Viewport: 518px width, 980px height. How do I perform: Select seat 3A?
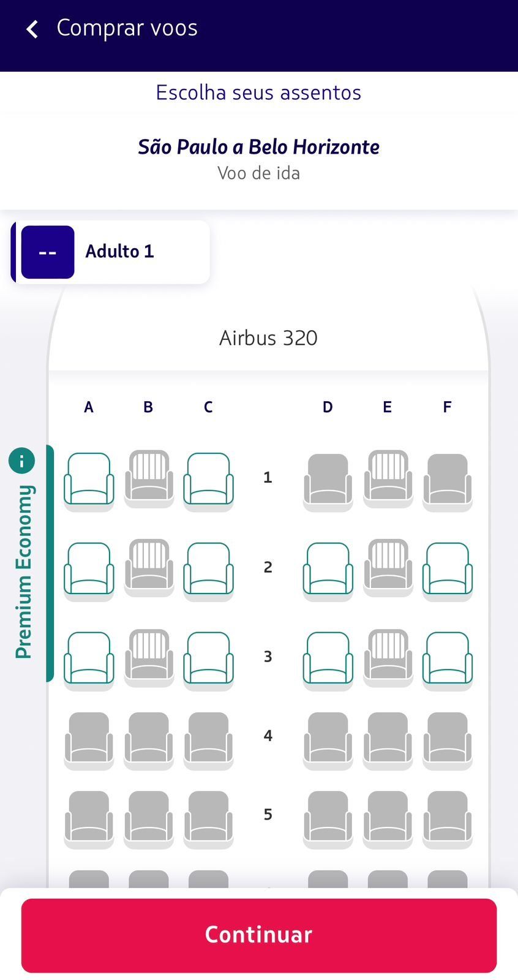pos(89,658)
